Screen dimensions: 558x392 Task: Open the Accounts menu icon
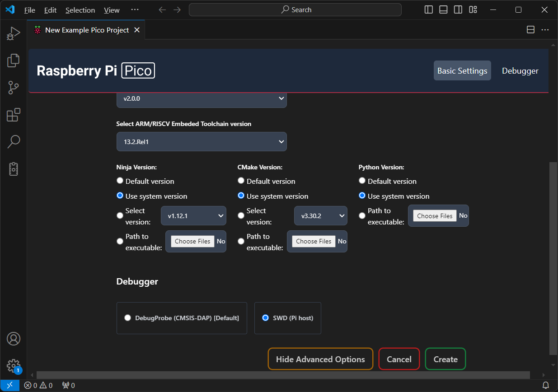(x=14, y=338)
